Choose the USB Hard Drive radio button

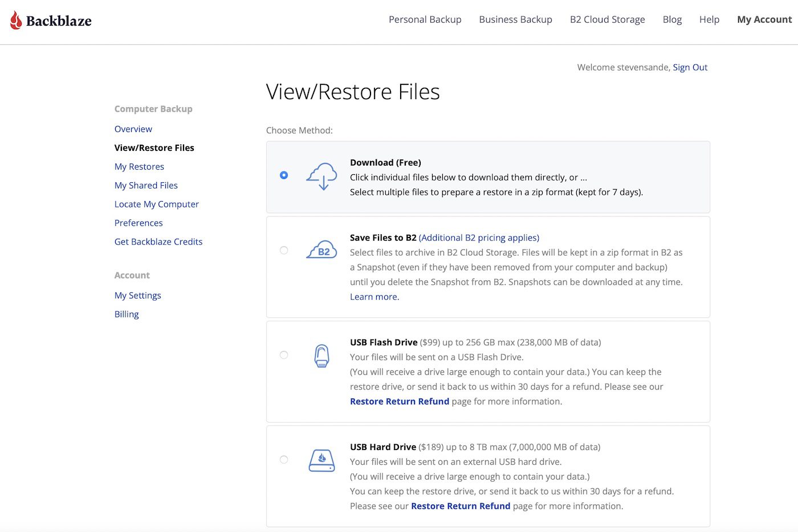284,460
